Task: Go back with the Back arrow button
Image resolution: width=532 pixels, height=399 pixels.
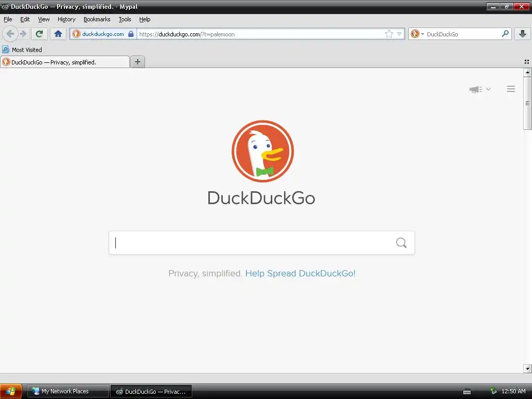Action: [x=10, y=34]
